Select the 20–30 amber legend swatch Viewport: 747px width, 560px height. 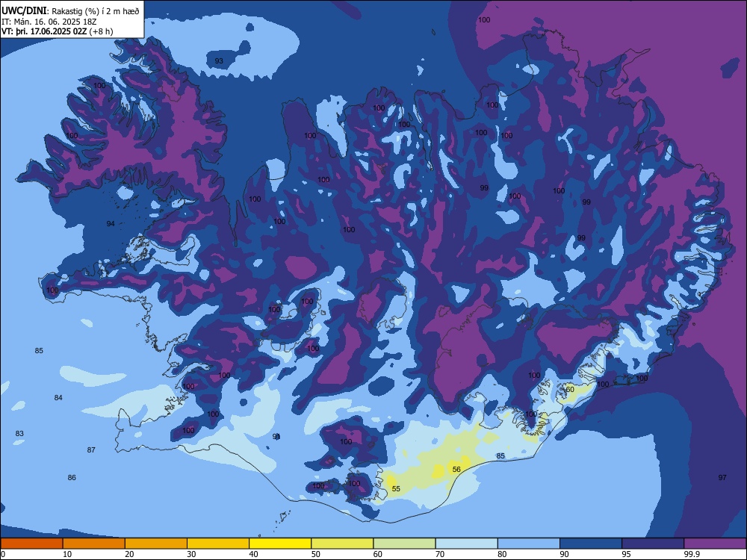point(156,544)
